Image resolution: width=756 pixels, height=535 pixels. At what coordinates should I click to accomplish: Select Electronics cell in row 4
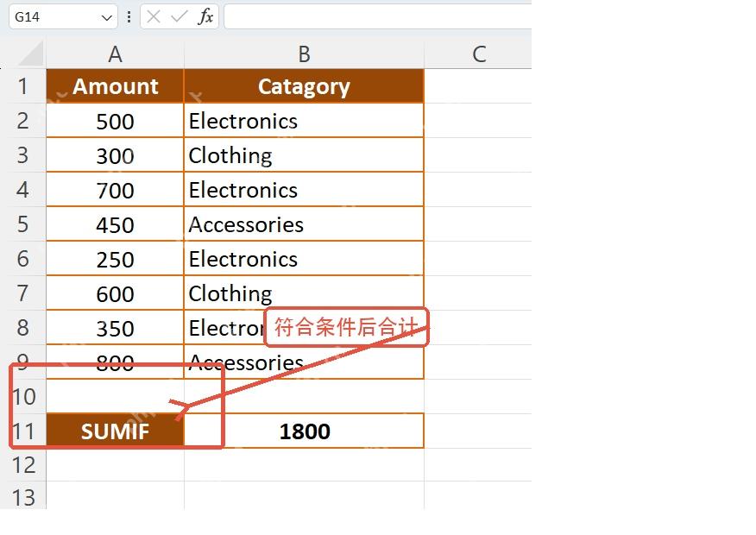coord(304,190)
